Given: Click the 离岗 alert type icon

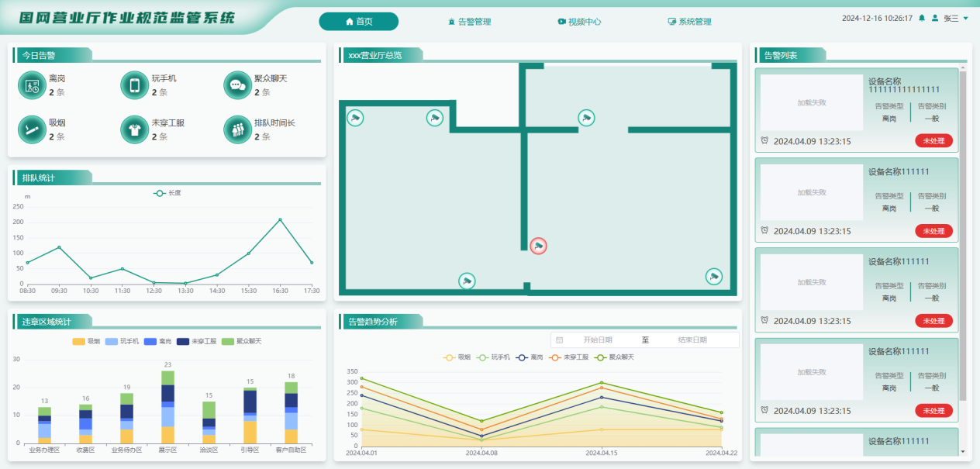Looking at the screenshot, I should pyautogui.click(x=33, y=85).
